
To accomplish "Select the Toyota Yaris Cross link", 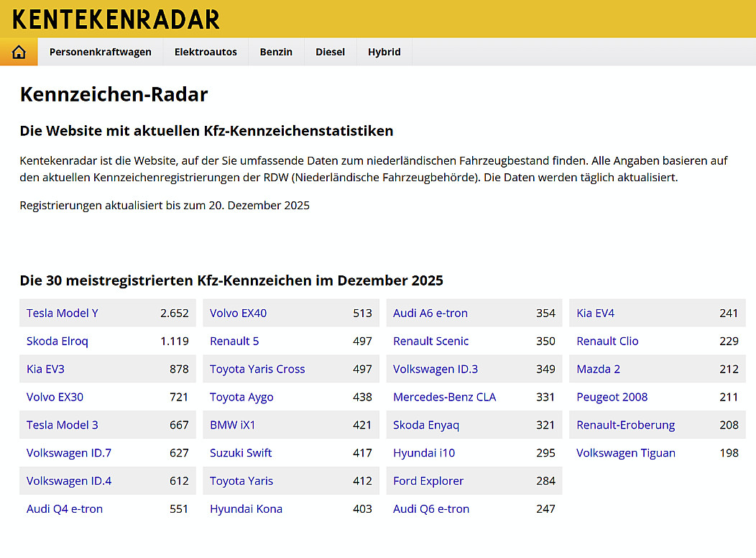I will click(x=257, y=370).
